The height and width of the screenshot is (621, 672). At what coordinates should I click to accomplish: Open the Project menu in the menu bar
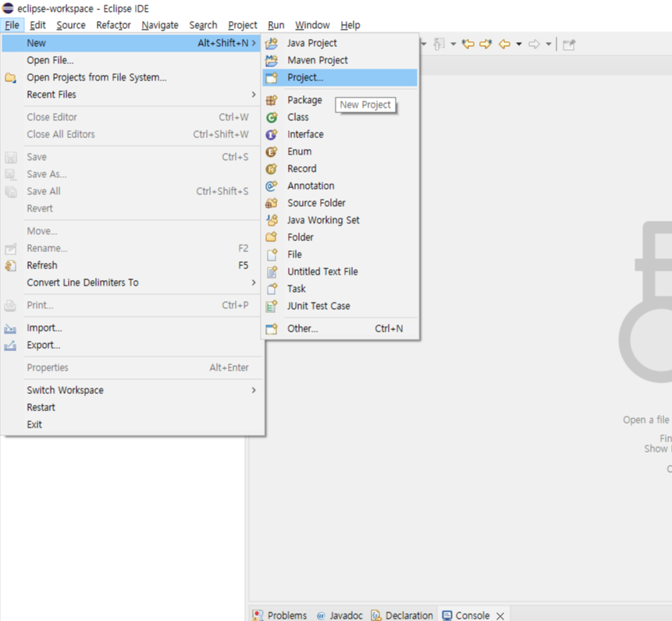pos(243,25)
